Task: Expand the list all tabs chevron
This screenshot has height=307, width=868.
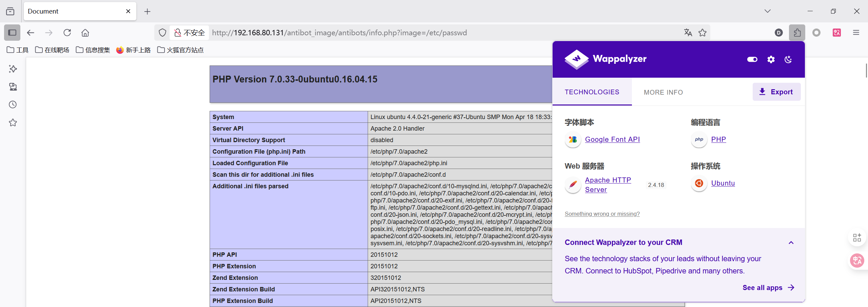Action: 768,11
